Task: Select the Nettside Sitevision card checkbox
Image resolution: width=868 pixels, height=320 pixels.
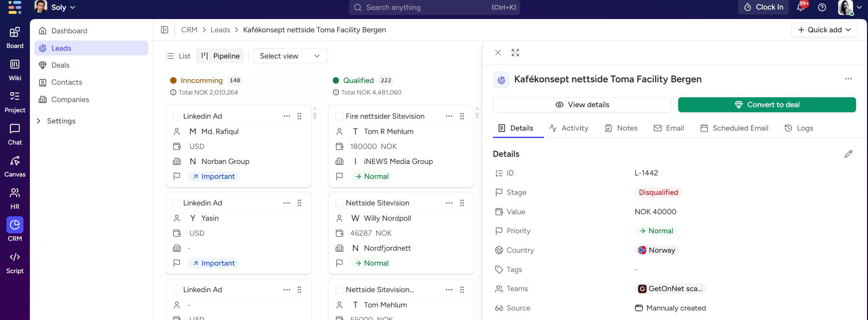Action: [x=339, y=203]
